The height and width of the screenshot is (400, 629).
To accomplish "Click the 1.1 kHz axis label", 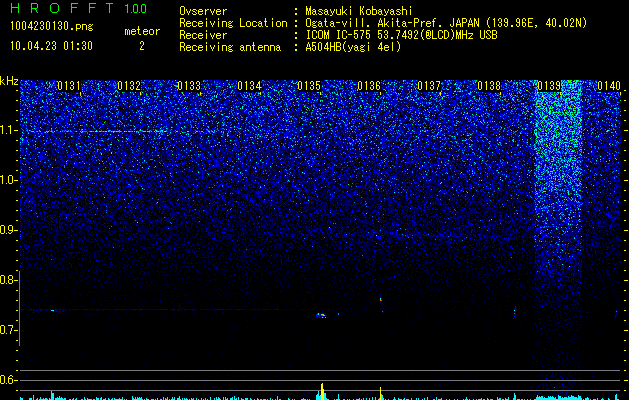I will pos(9,130).
